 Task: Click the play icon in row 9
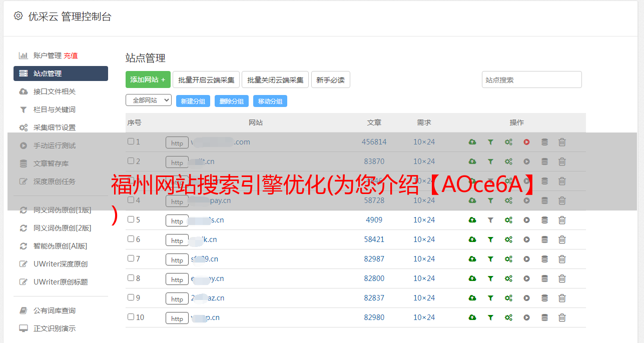[x=526, y=298]
